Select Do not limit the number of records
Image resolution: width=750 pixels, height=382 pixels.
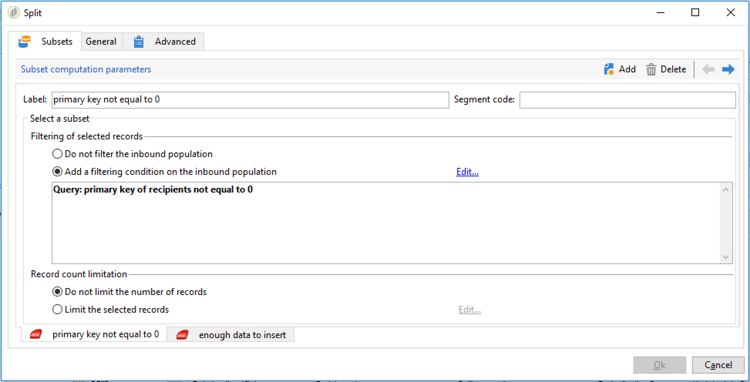point(57,291)
